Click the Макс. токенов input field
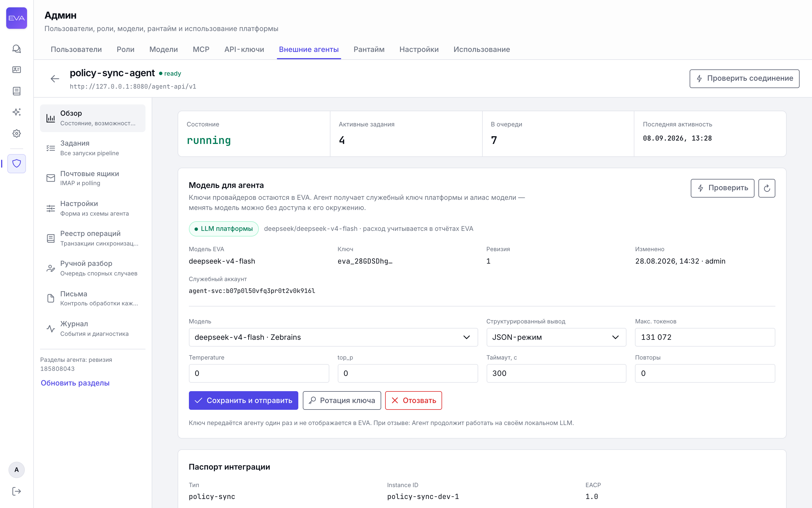The width and height of the screenshot is (812, 508). pos(705,337)
